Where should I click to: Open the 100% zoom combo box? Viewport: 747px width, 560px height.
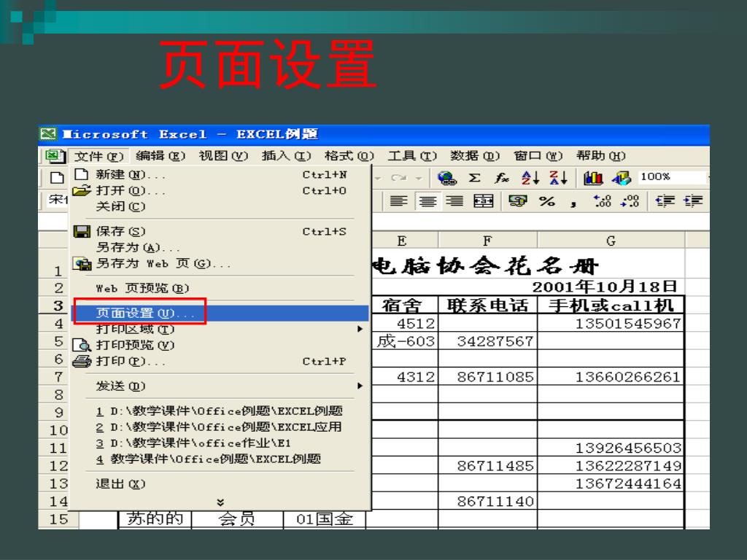673,177
